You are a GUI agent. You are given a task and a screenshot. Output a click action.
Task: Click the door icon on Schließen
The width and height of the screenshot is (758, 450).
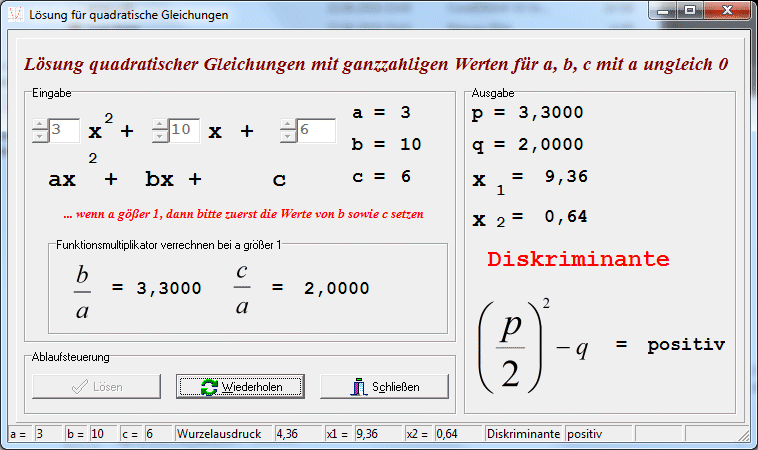point(358,387)
